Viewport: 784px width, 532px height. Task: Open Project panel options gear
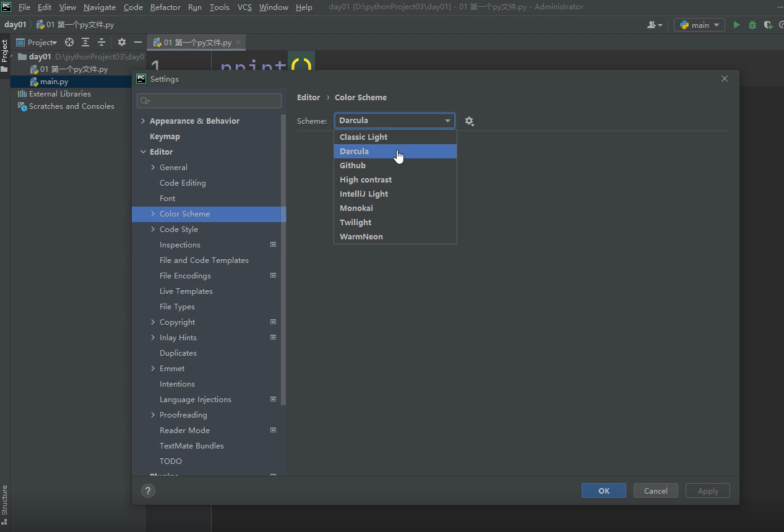pyautogui.click(x=122, y=42)
